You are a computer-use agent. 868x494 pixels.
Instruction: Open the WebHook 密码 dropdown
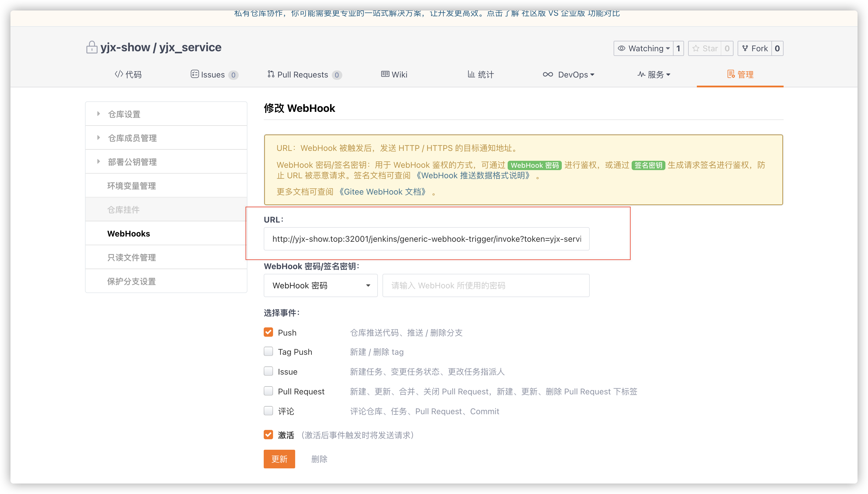[320, 285]
